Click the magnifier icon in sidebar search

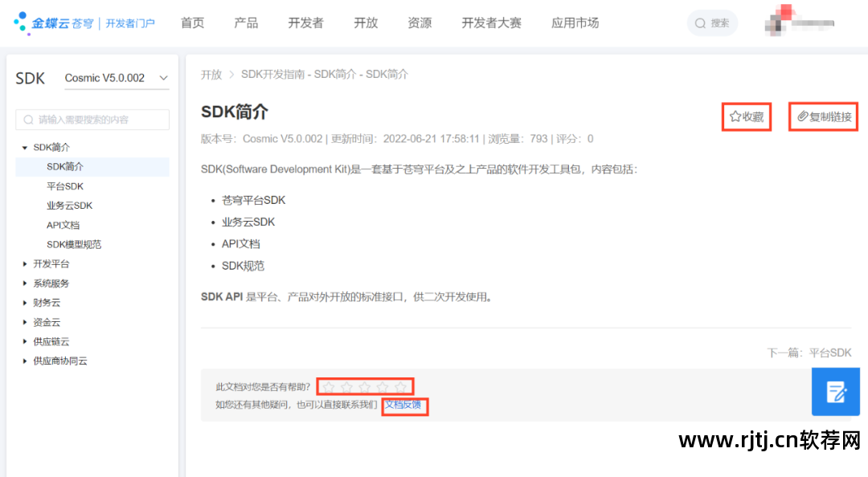coord(28,120)
